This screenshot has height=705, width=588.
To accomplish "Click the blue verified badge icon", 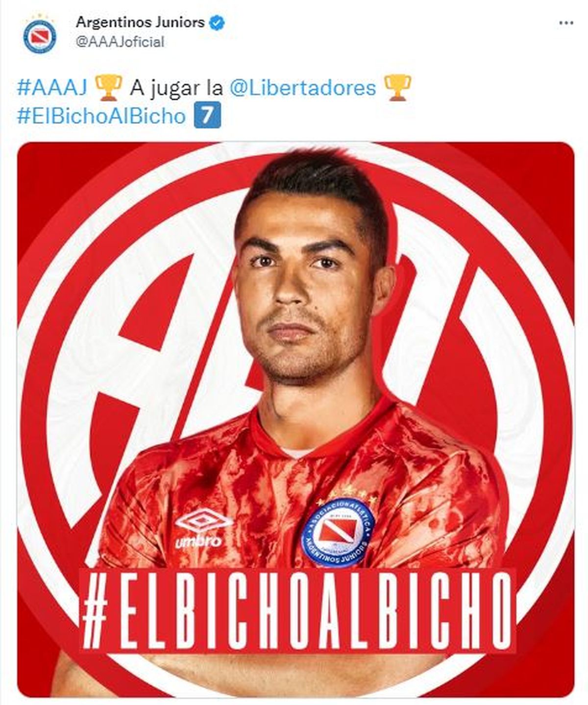I will [x=218, y=22].
